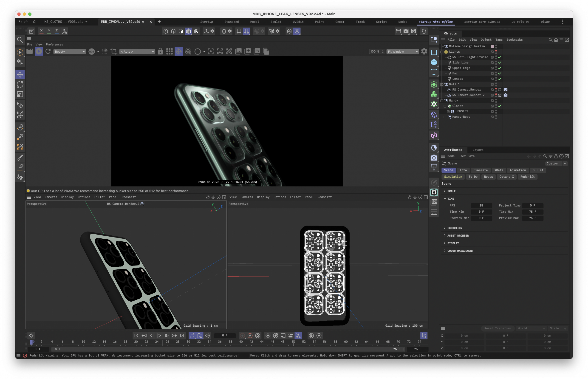Switch to the Sculpt layout tab

pyautogui.click(x=276, y=22)
